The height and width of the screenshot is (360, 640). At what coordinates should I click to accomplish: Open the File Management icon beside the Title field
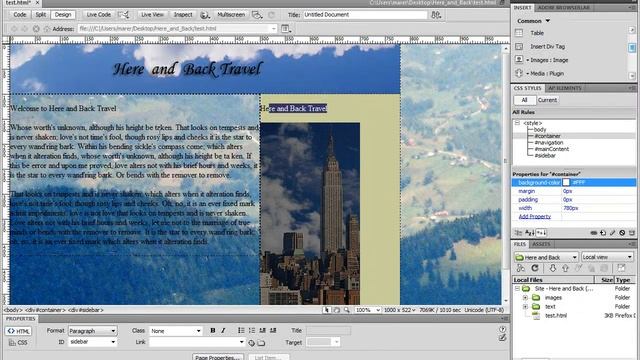click(x=436, y=15)
